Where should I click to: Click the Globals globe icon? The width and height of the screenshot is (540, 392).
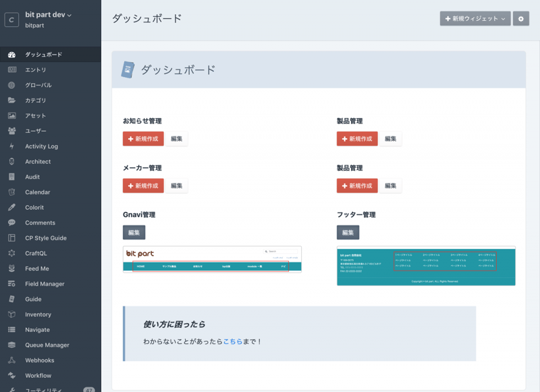11,85
